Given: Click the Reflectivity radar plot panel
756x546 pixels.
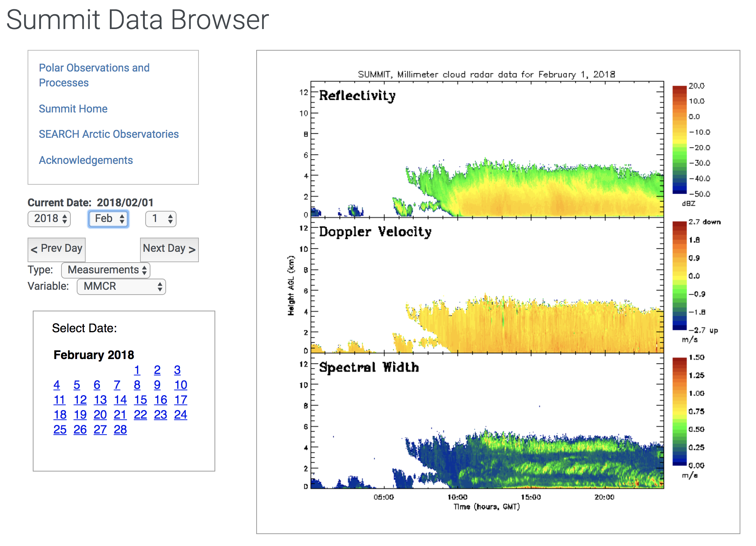Looking at the screenshot, I should pos(487,149).
